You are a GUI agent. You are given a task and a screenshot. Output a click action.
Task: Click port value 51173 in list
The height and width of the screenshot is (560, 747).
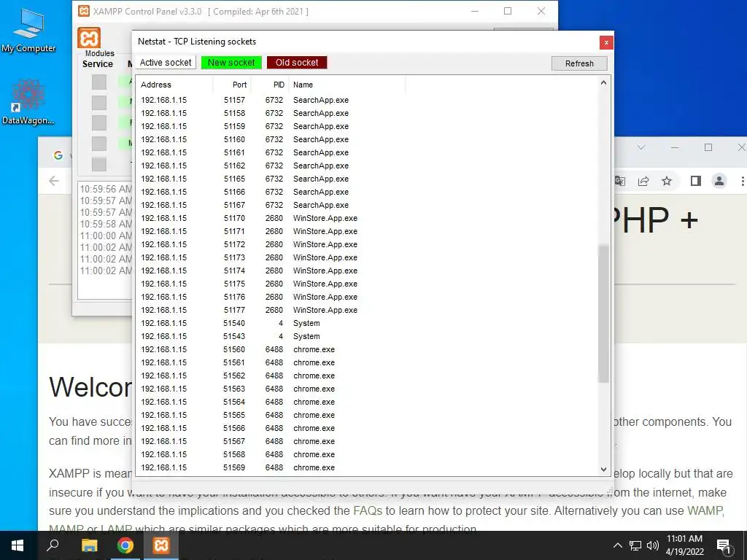tap(234, 257)
